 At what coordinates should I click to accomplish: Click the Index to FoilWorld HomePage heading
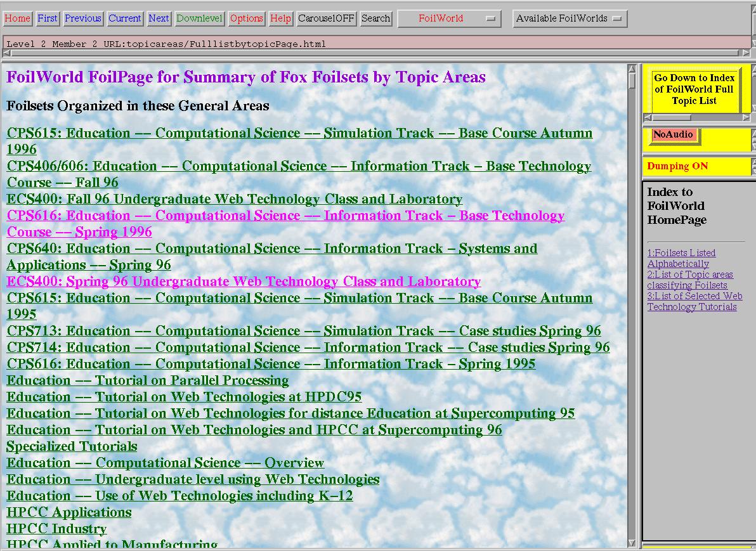[x=677, y=206]
